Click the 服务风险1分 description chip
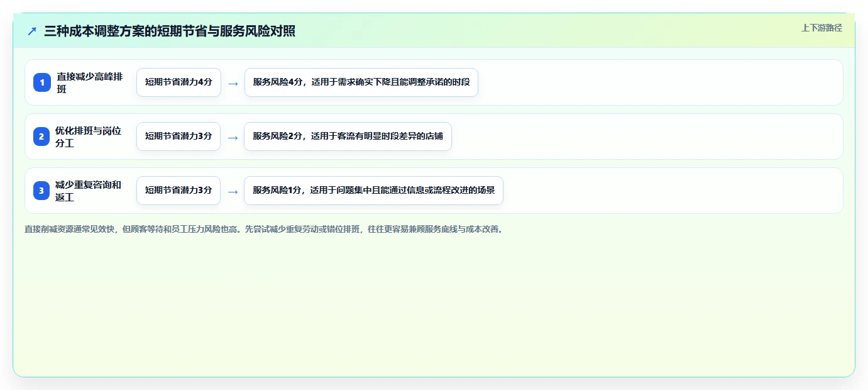The image size is (868, 390). tap(373, 191)
